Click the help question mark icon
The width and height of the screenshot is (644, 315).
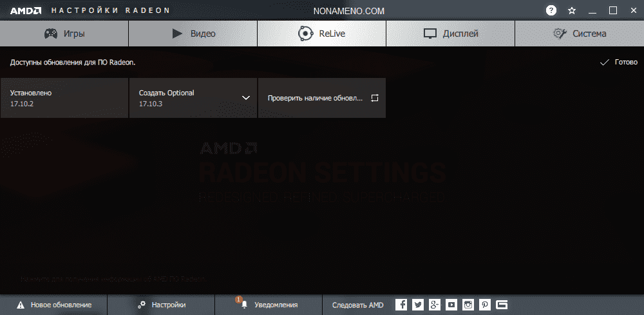[551, 10]
